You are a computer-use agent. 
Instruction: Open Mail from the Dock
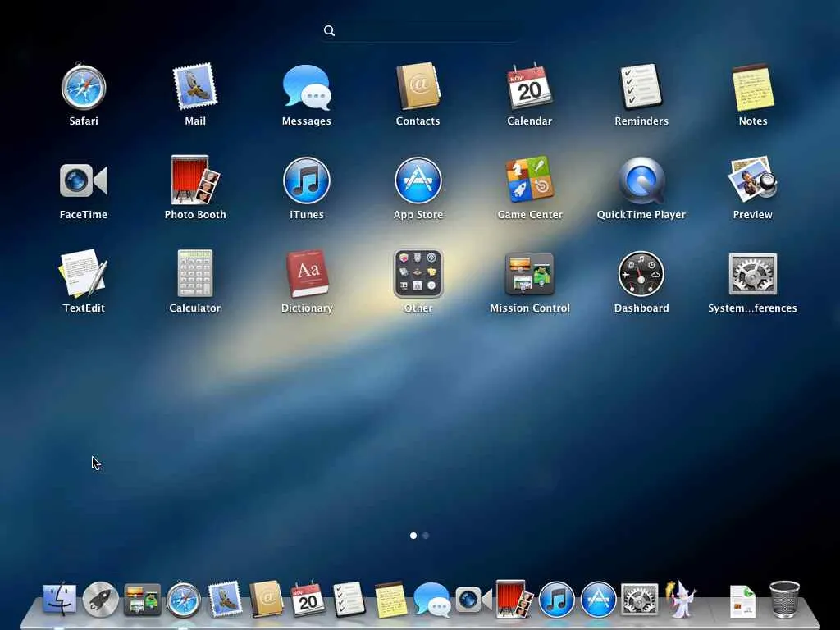(x=225, y=599)
